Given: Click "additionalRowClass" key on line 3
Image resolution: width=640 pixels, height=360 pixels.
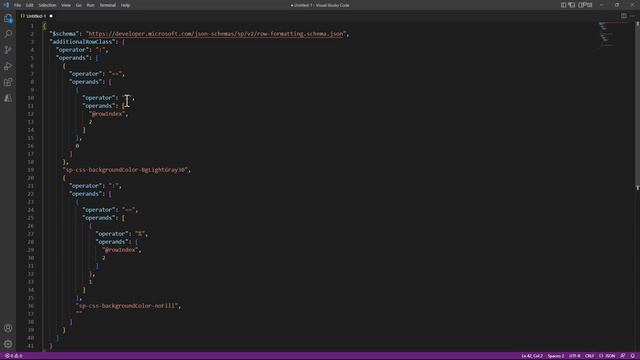Looking at the screenshot, I should coord(82,42).
